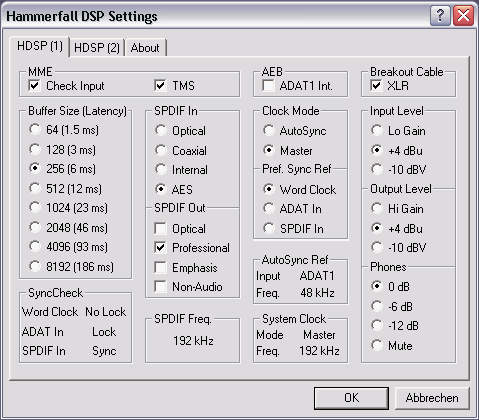Viewport: 479px width, 420px height.
Task: Close the Hammerfall DSP Settings dialog
Action: click(x=463, y=15)
